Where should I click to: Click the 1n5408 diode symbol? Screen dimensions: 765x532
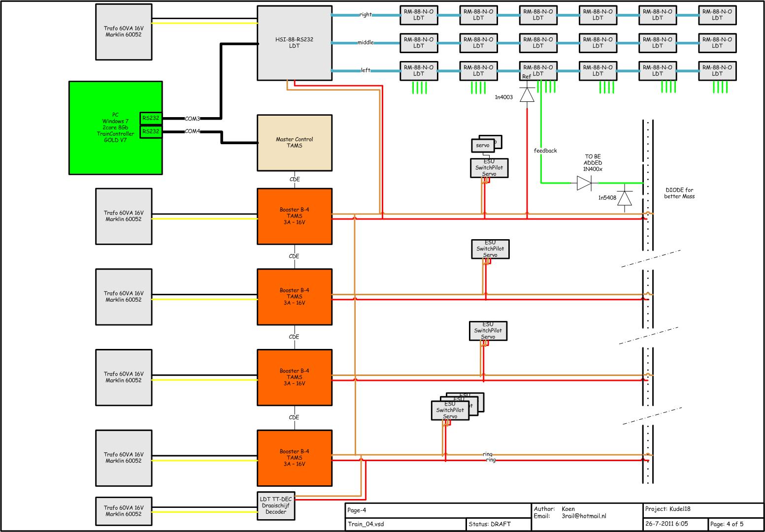click(625, 198)
